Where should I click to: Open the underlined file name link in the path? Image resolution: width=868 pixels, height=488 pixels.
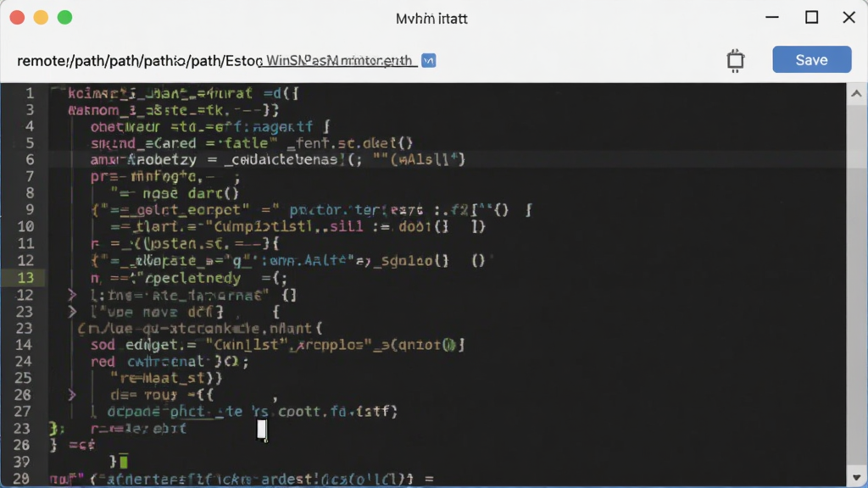coord(338,60)
